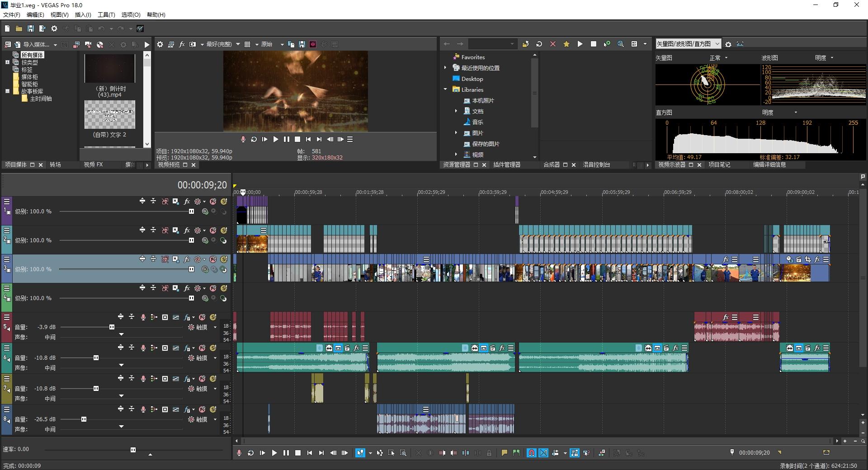Image resolution: width=868 pixels, height=470 pixels.
Task: Select the Desktop folder in Explorer
Action: tap(472, 79)
